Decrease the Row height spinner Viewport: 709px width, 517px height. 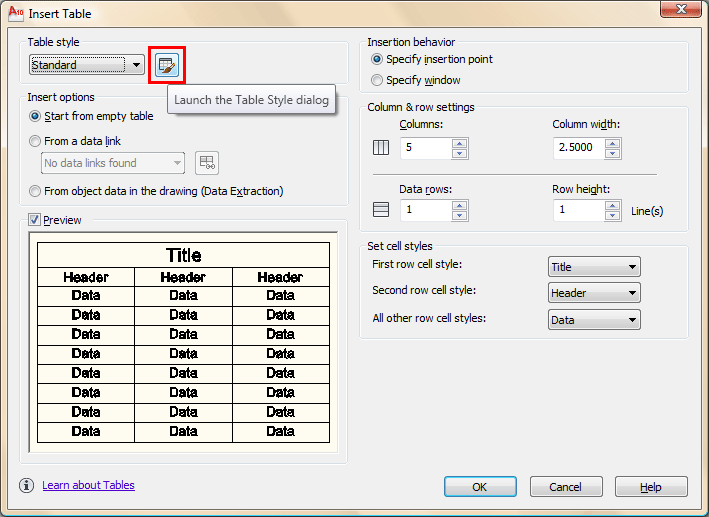click(612, 216)
